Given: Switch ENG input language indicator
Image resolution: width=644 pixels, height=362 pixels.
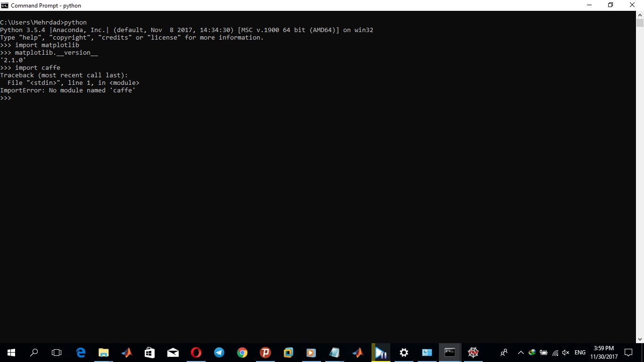Looking at the screenshot, I should click(580, 353).
